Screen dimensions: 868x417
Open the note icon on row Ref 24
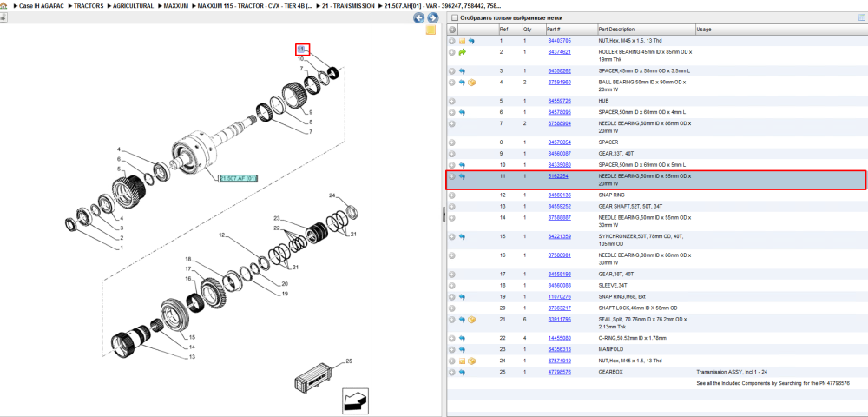click(462, 361)
